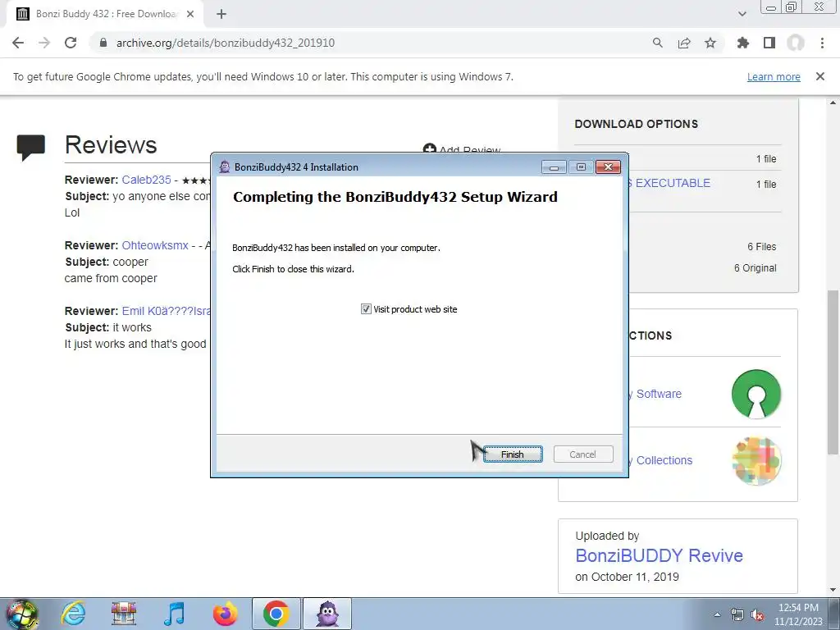Launch Internet Explorer from the taskbar

point(73,614)
